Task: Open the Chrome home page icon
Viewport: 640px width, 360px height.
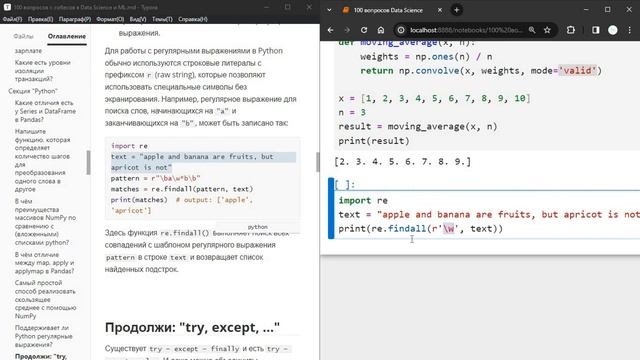Action: (x=380, y=30)
